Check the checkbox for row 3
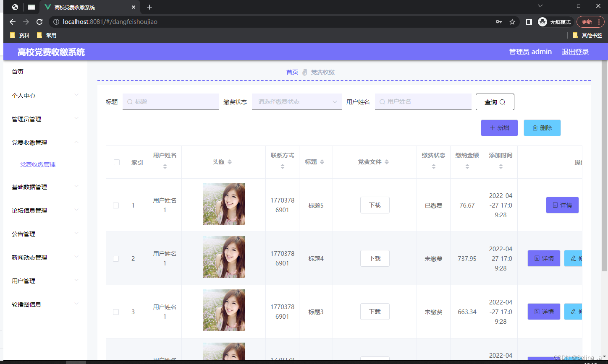Image resolution: width=608 pixels, height=364 pixels. coord(116,312)
